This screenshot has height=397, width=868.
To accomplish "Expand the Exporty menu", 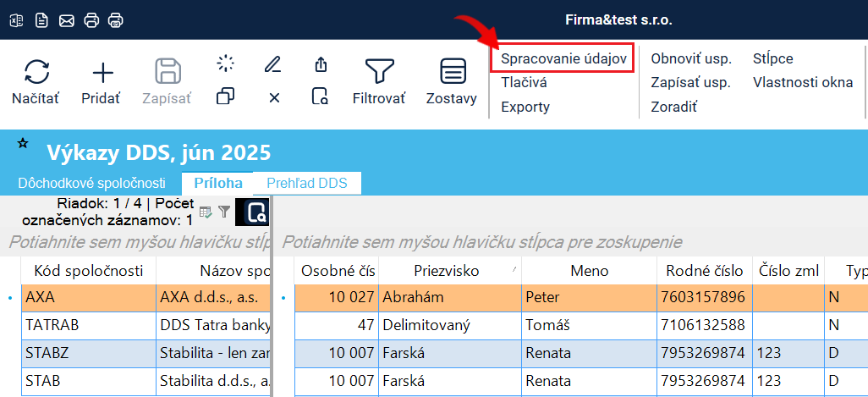I will click(x=525, y=107).
